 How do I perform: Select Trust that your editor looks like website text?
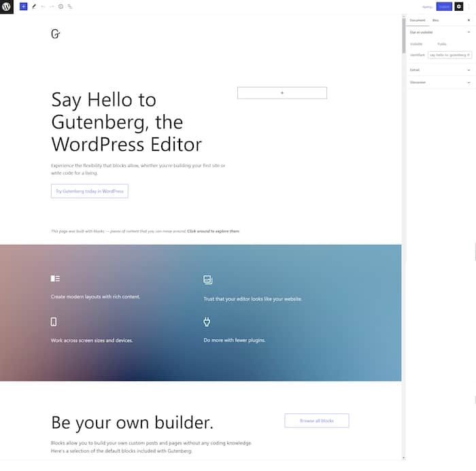point(252,299)
